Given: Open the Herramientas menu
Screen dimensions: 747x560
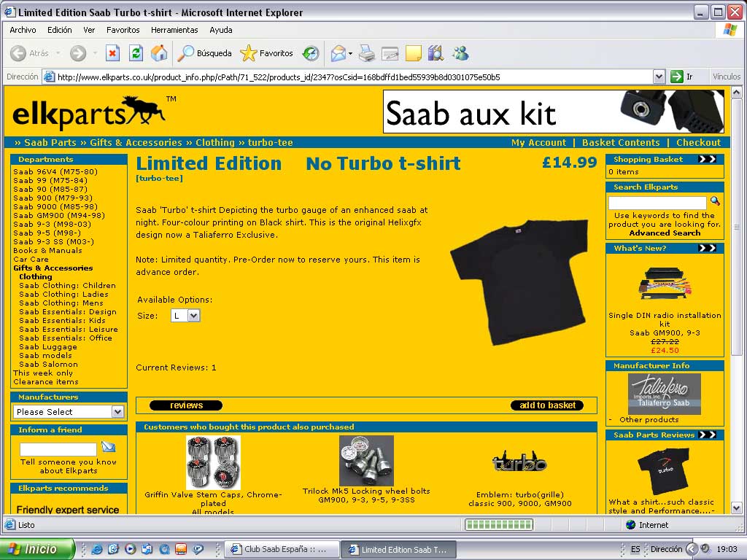Looking at the screenshot, I should (x=174, y=30).
